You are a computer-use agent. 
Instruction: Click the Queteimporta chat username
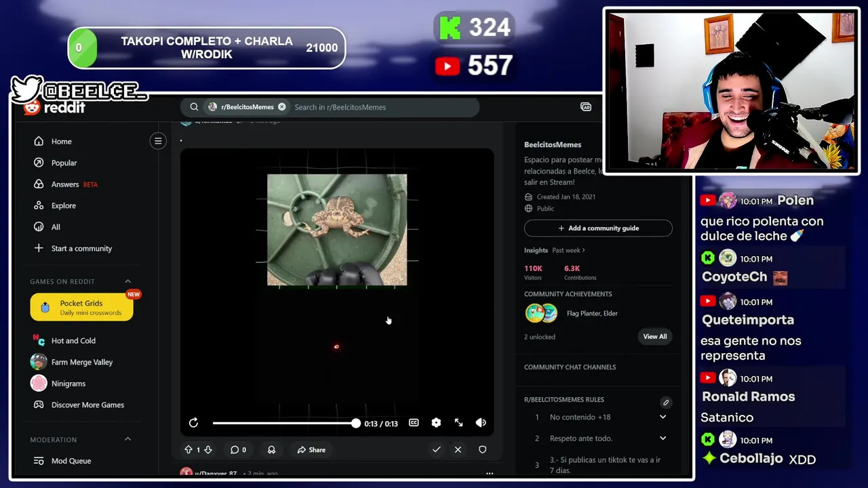(x=748, y=320)
